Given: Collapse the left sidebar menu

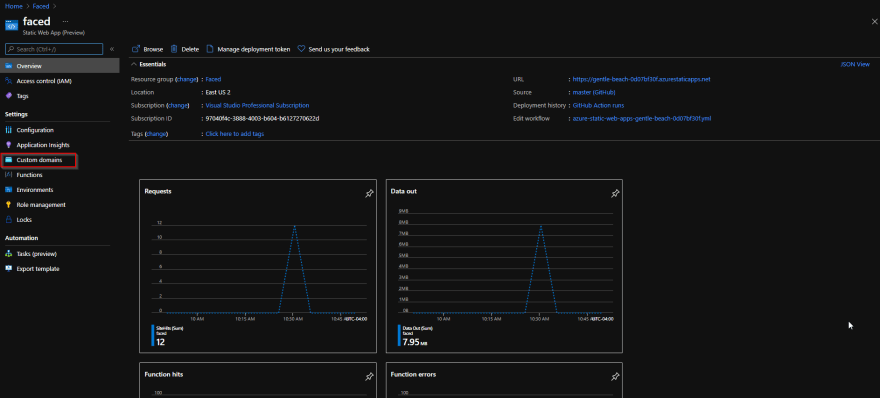Looking at the screenshot, I should [x=112, y=49].
